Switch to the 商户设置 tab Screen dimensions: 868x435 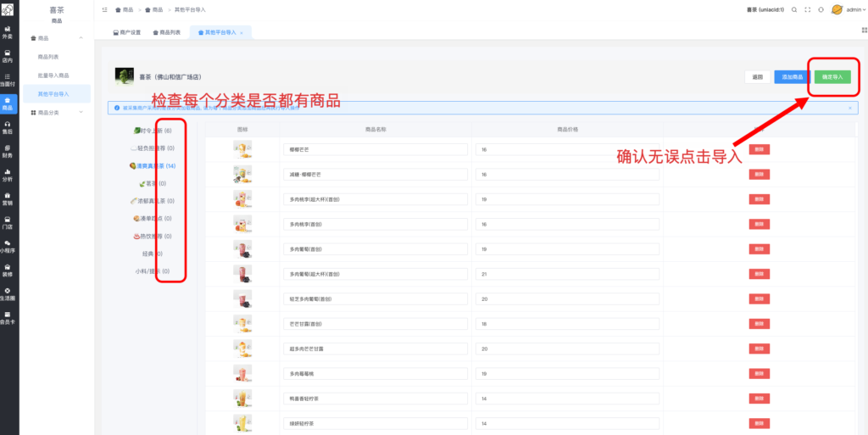(x=127, y=33)
